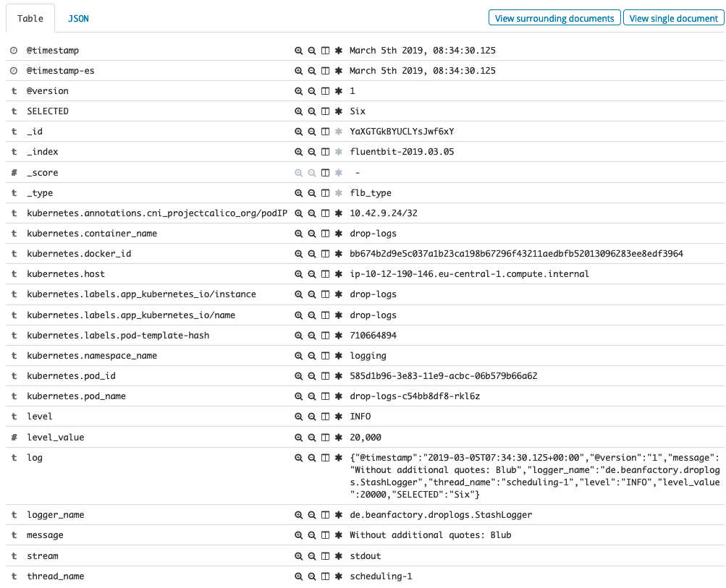Toggle message column in table
The image size is (726, 588).
pos(326,535)
